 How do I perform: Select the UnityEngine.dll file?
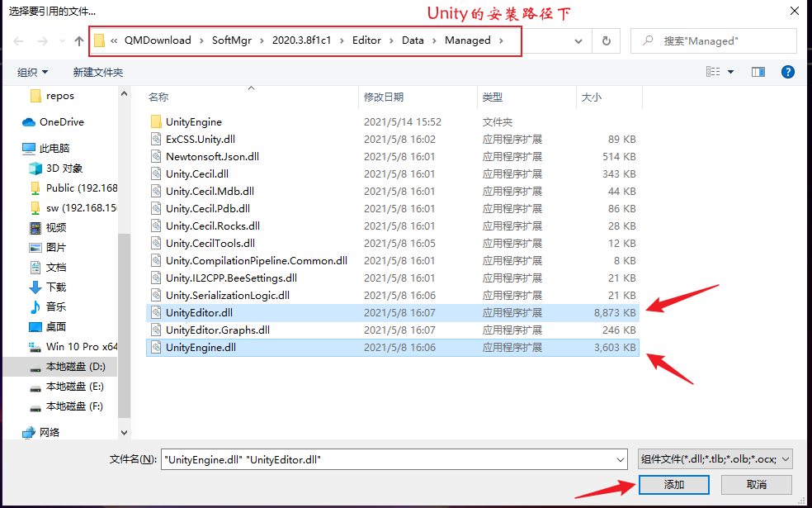392,347
